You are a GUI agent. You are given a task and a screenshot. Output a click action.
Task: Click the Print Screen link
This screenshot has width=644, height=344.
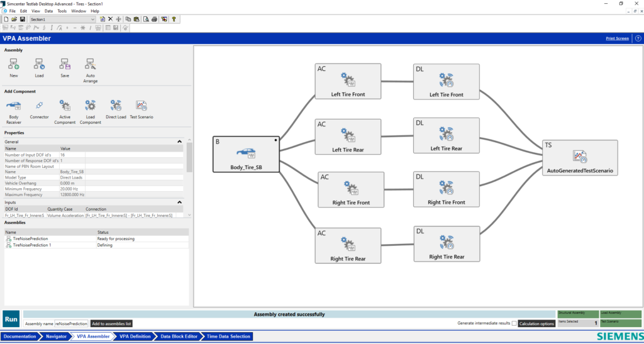618,38
